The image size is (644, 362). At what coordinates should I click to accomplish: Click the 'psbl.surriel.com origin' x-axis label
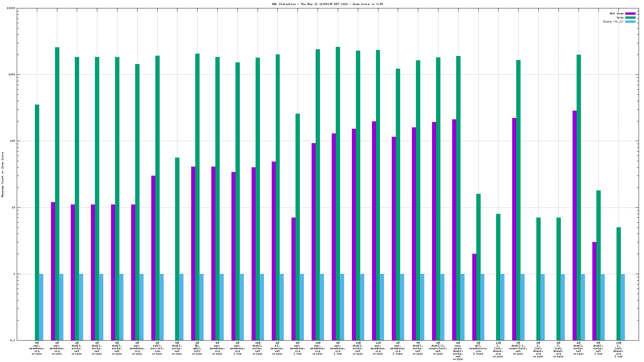[157, 348]
